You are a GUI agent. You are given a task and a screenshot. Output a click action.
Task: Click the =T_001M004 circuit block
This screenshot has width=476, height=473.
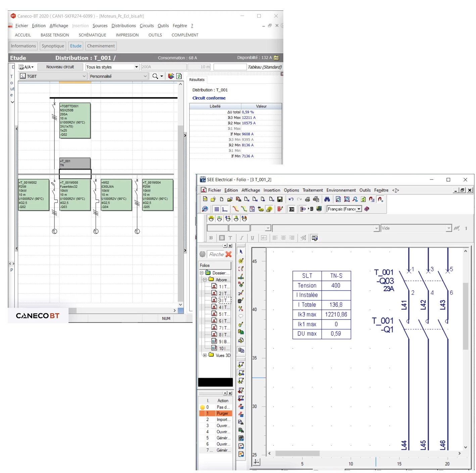click(158, 195)
